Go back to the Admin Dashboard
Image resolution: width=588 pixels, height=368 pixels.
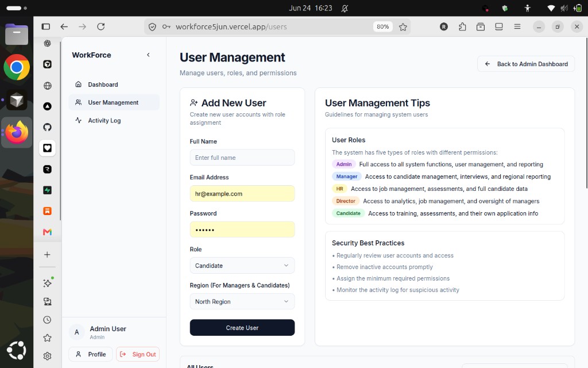[x=526, y=64]
